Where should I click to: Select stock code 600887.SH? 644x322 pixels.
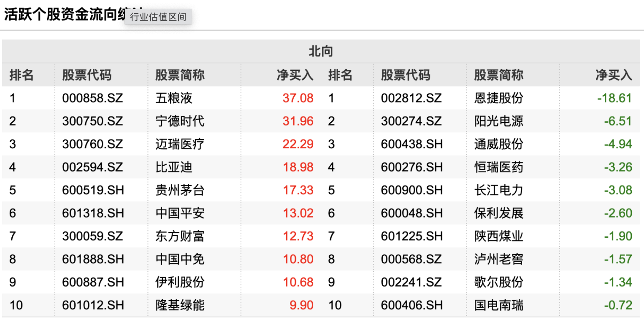click(x=93, y=282)
